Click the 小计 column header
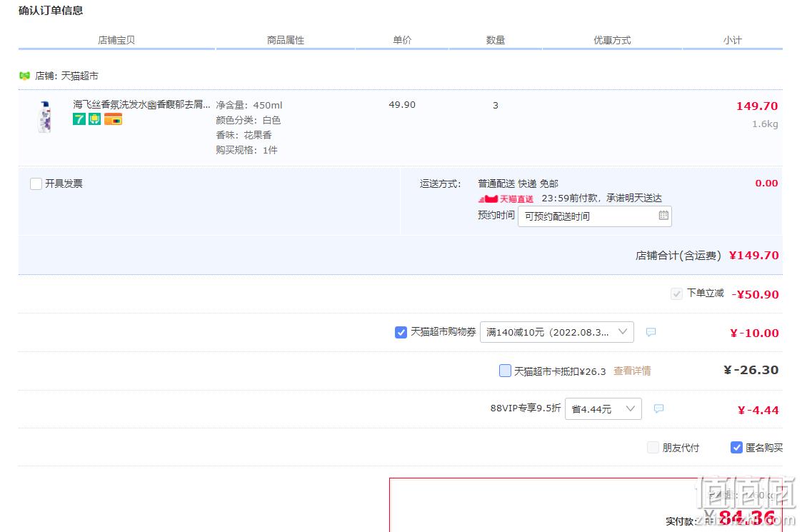 (733, 40)
